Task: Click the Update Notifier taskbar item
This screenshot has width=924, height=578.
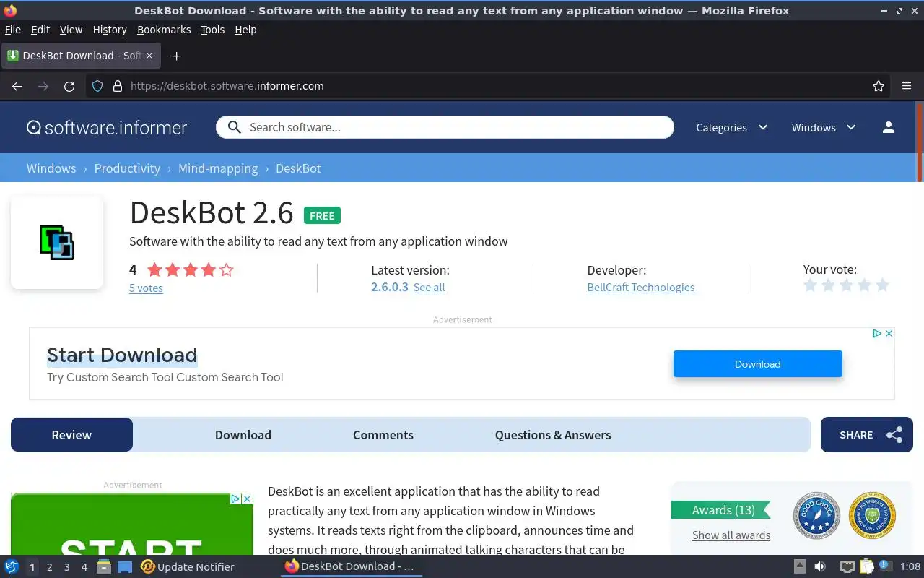Action: pyautogui.click(x=188, y=567)
